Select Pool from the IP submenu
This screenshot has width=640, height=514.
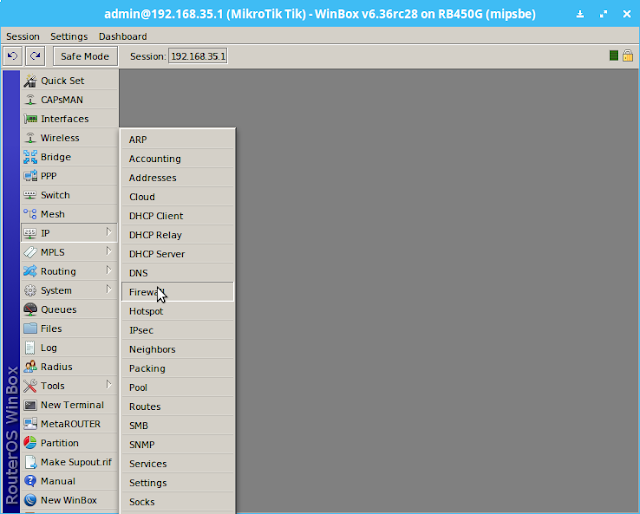(x=178, y=387)
